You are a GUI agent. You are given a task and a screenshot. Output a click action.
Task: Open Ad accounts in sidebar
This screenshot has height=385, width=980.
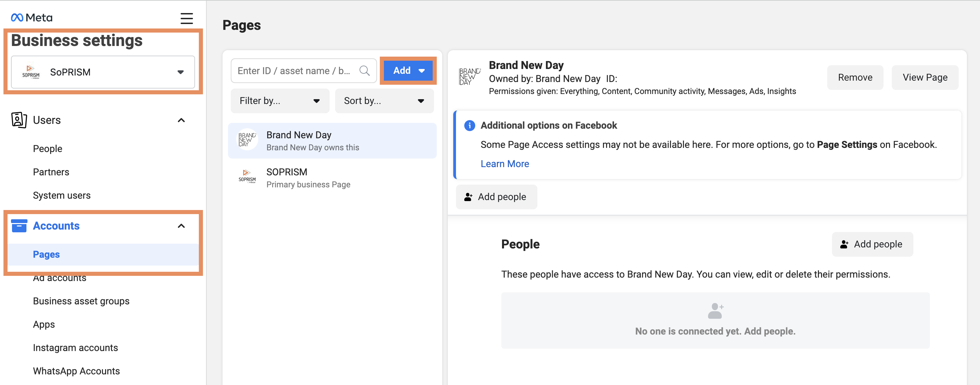(60, 278)
